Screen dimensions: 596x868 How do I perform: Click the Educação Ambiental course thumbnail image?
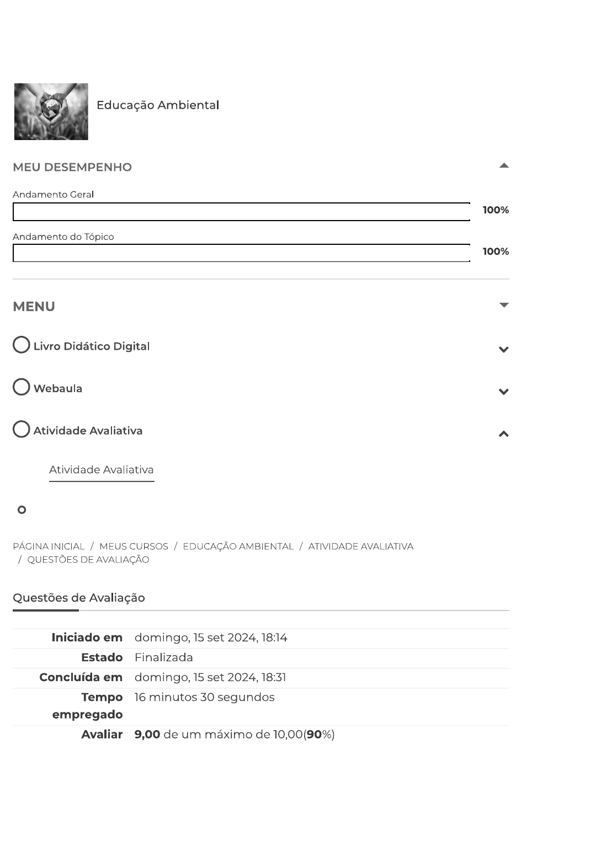pos(51,111)
